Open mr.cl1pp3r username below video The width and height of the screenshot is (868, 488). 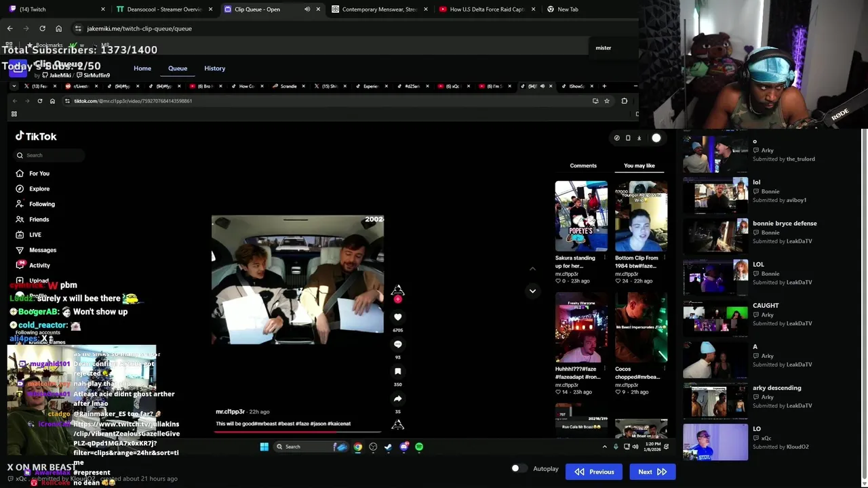(x=230, y=411)
